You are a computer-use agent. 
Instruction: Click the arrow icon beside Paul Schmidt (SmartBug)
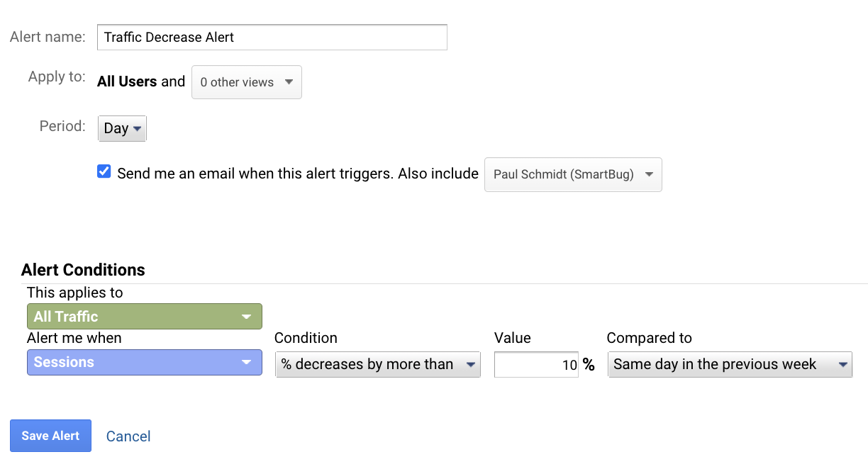click(649, 174)
